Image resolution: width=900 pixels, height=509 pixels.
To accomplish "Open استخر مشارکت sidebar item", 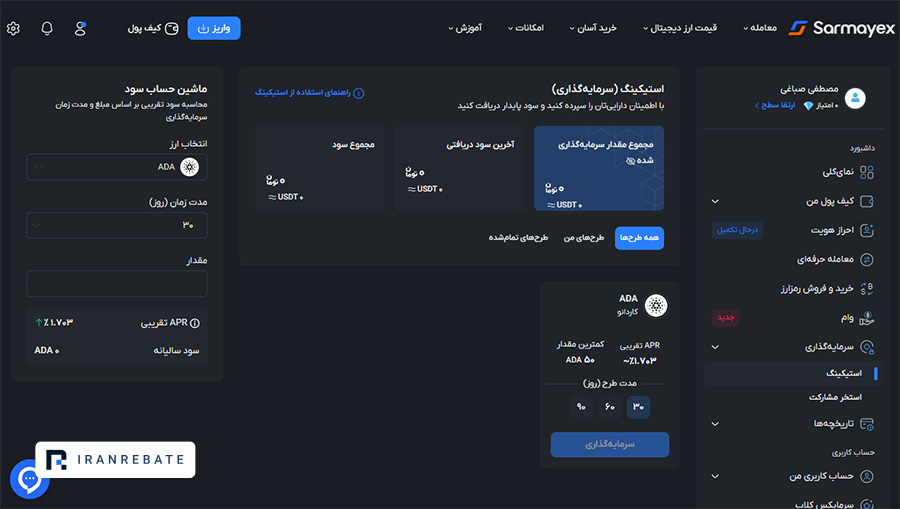I will click(835, 397).
